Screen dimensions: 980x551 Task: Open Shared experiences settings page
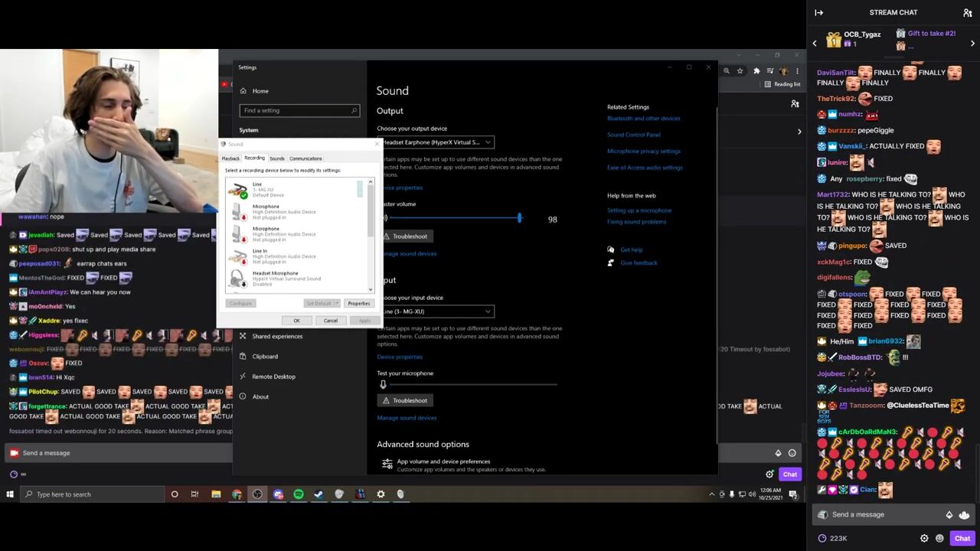[277, 337]
